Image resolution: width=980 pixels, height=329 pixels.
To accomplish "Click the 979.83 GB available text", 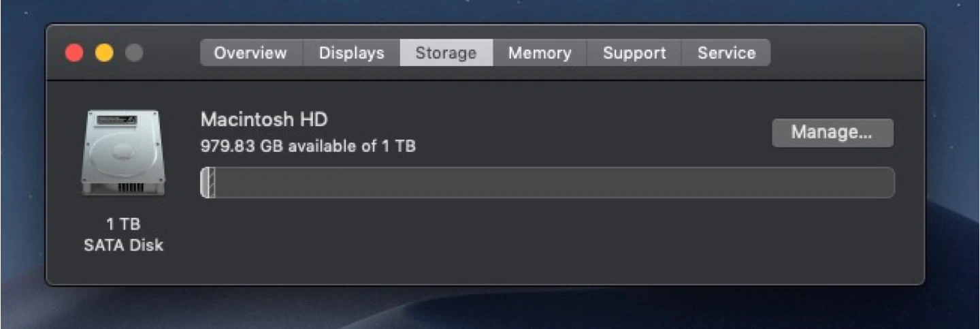I will pos(308,146).
